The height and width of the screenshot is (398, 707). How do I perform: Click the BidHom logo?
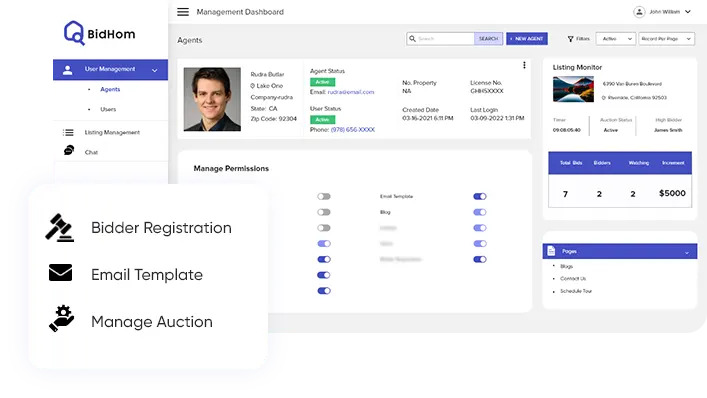(100, 33)
